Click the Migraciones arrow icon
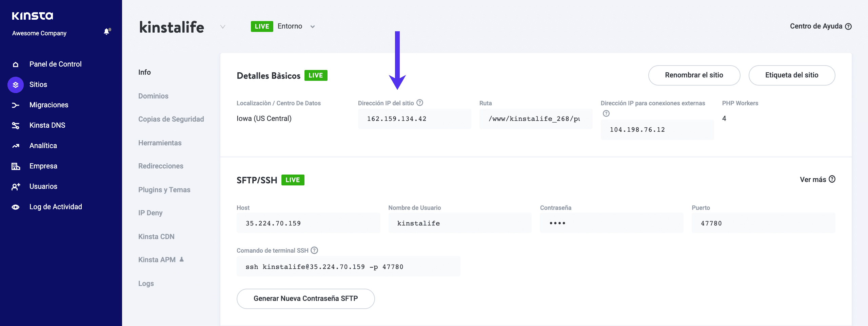This screenshot has width=868, height=326. coord(16,105)
